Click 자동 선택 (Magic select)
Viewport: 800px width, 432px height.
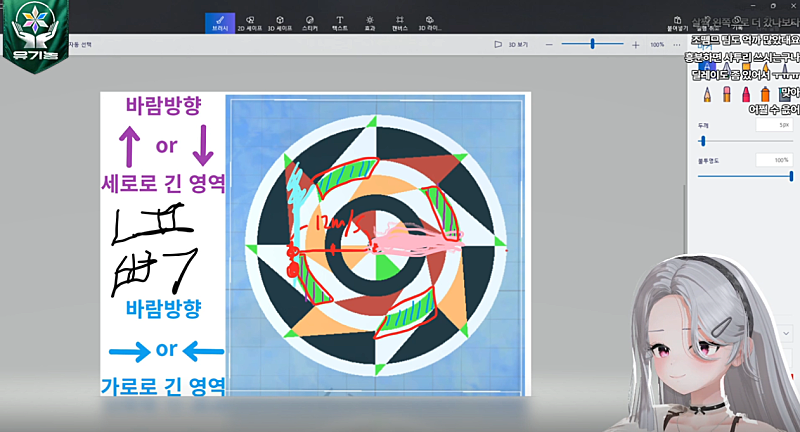pos(80,45)
